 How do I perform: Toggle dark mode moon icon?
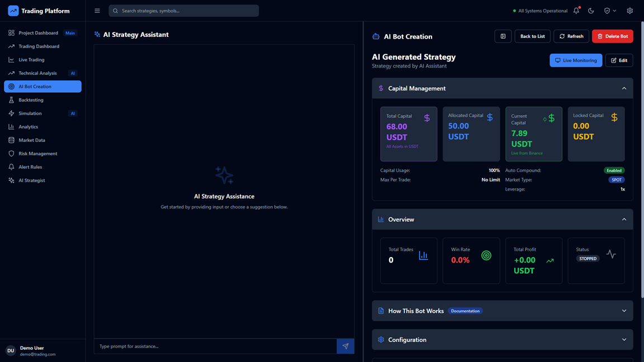tap(591, 11)
